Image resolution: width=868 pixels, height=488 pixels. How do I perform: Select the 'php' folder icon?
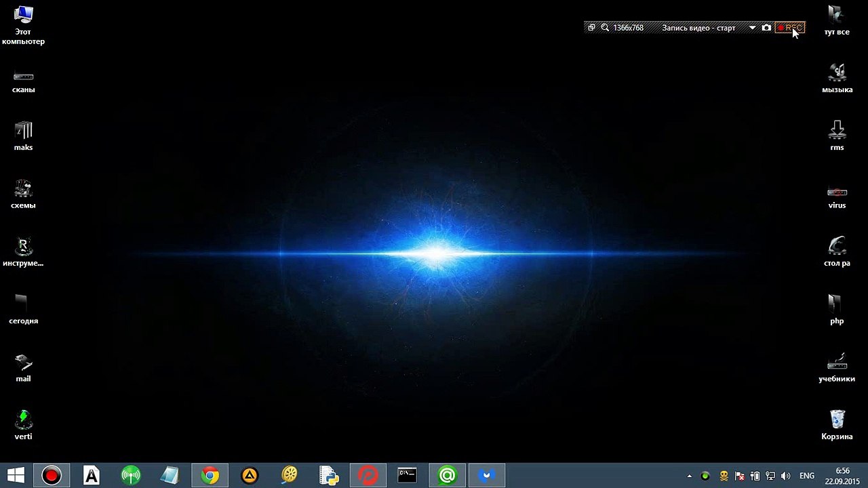pyautogui.click(x=837, y=310)
